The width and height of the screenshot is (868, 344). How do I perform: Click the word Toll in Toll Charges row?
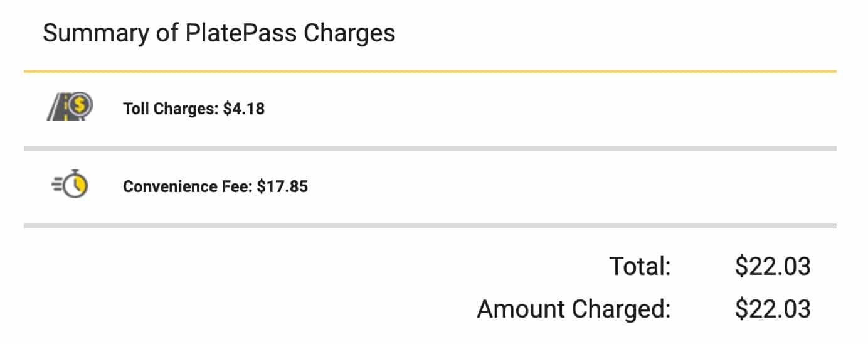(x=134, y=109)
